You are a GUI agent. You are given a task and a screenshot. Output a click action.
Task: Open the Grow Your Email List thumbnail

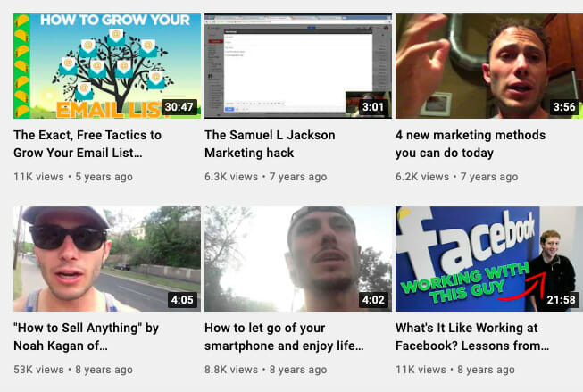pos(107,66)
